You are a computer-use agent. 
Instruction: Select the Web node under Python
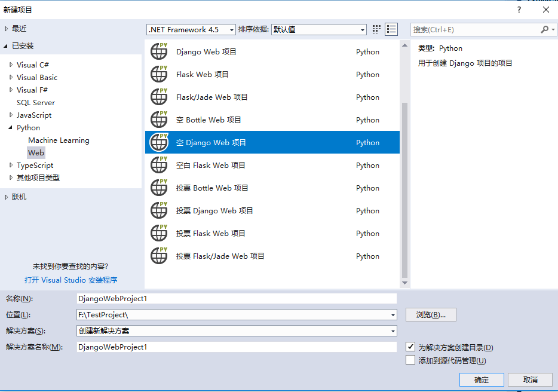coord(36,153)
